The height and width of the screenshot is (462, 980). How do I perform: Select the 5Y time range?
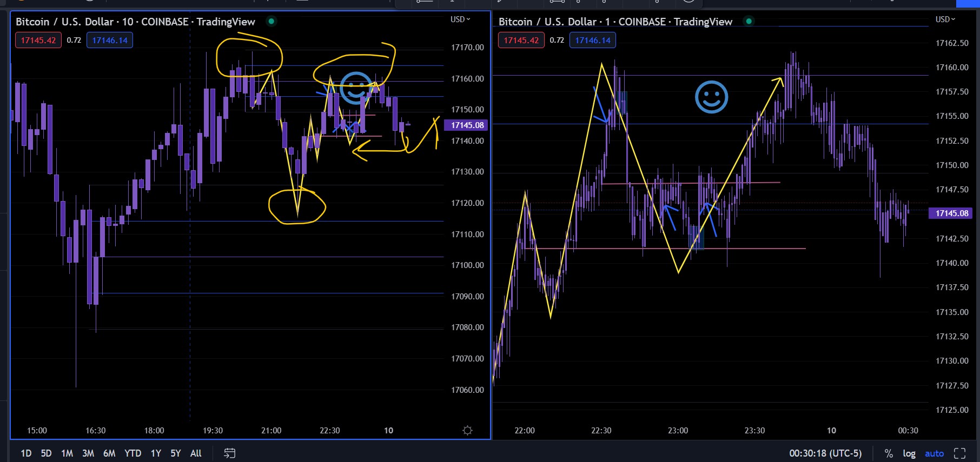(x=176, y=453)
